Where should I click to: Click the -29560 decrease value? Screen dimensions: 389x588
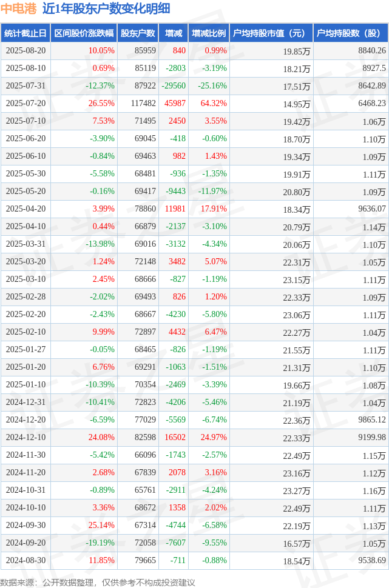tap(174, 86)
